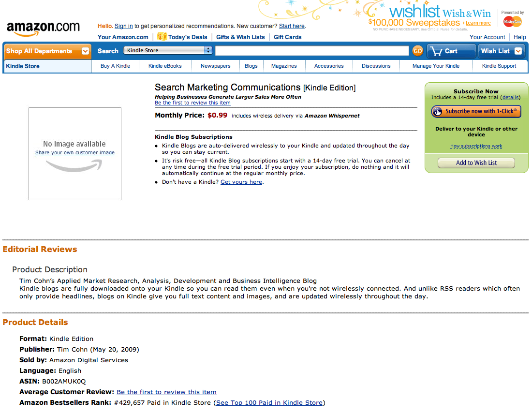Expand the Wish List dropdown arrow
This screenshot has width=532, height=414.
pos(518,51)
